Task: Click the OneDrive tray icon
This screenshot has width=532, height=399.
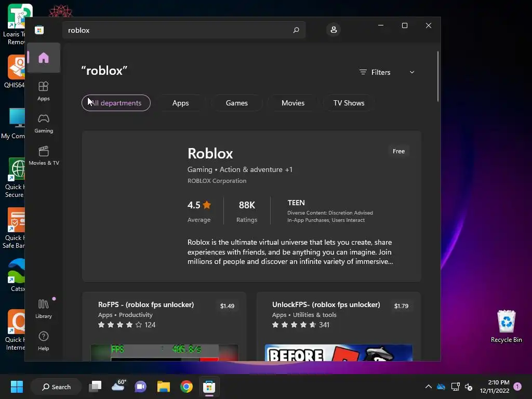Action: click(441, 387)
